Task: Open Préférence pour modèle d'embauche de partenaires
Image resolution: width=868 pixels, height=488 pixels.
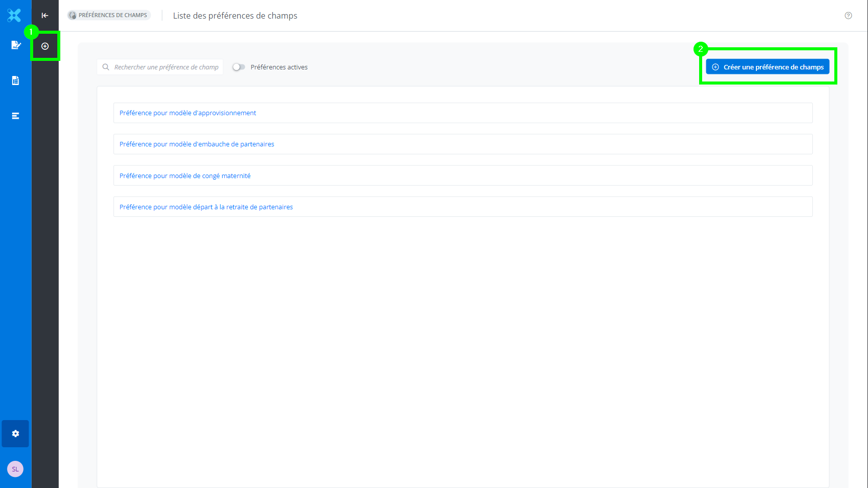Action: pos(197,144)
